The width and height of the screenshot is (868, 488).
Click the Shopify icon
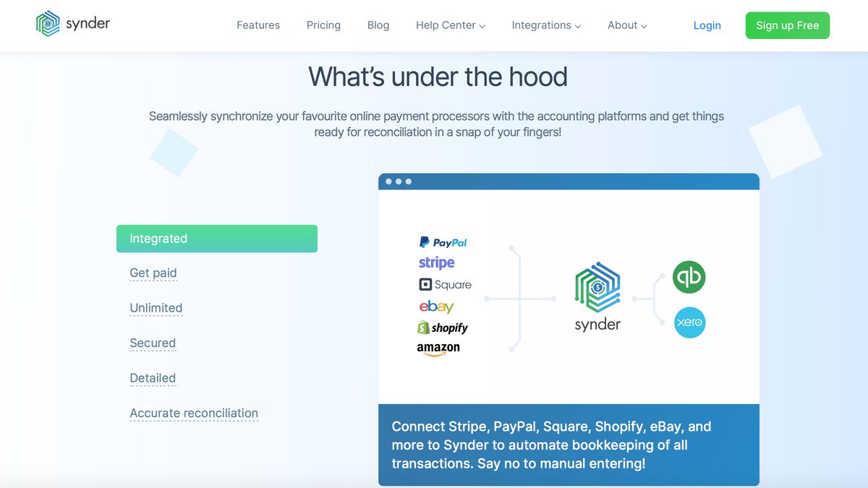[443, 328]
